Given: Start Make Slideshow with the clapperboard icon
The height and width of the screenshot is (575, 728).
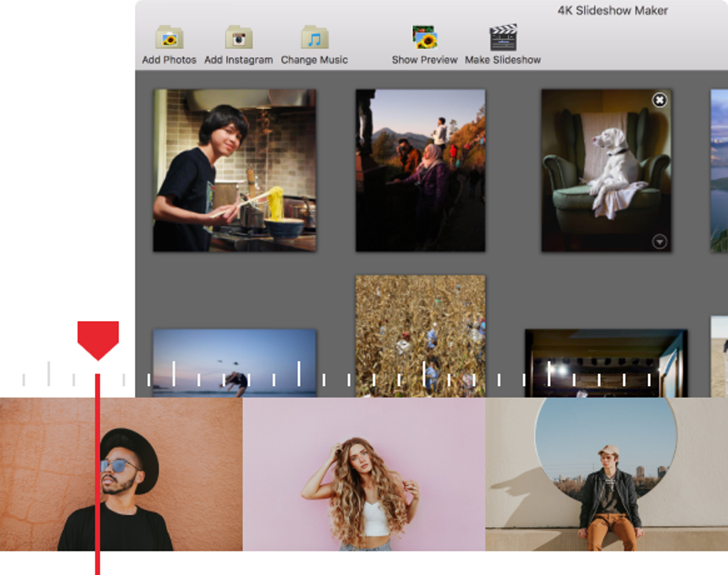Looking at the screenshot, I should (x=503, y=38).
